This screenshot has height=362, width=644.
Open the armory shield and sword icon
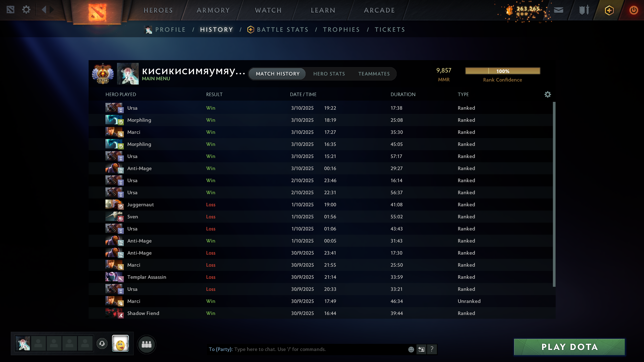click(x=584, y=10)
